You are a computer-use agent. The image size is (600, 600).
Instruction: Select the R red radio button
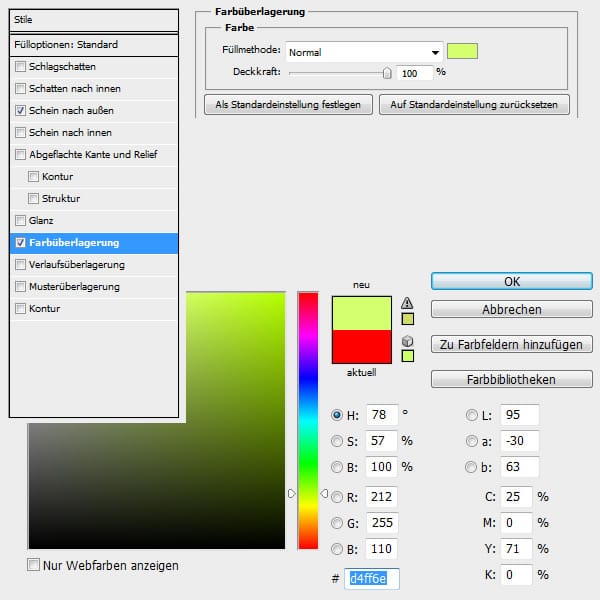337,497
